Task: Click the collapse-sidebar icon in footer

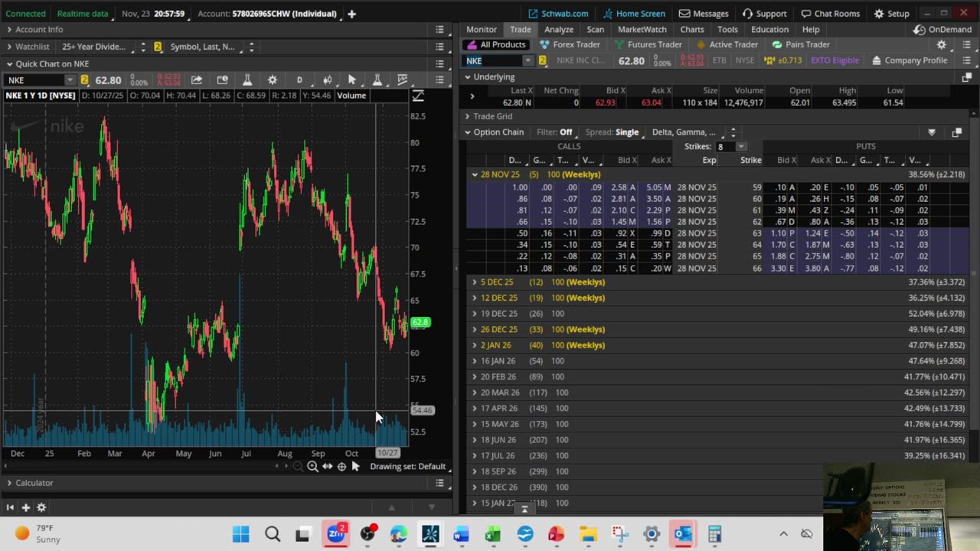Action: pyautogui.click(x=10, y=507)
